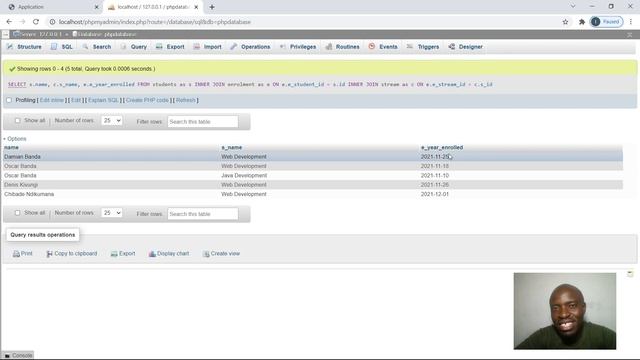Open the upper Number of rows dropdown
640x360 pixels.
pos(112,120)
